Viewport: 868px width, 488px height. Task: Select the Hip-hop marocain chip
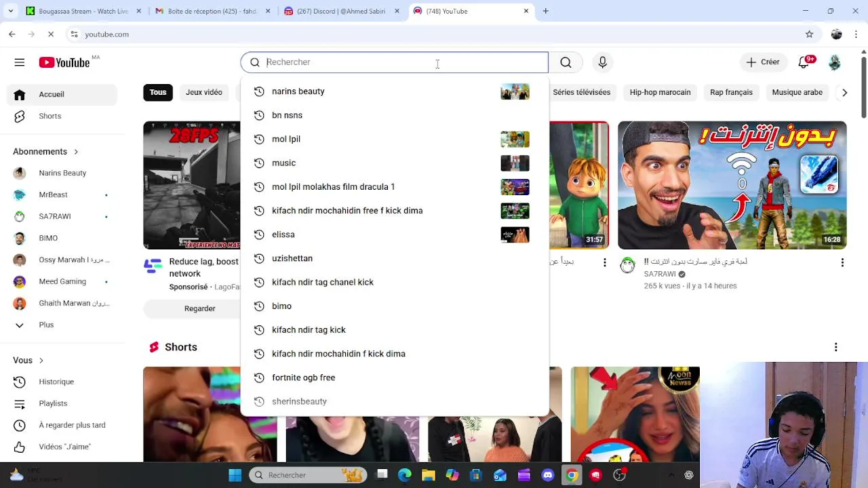tap(660, 92)
